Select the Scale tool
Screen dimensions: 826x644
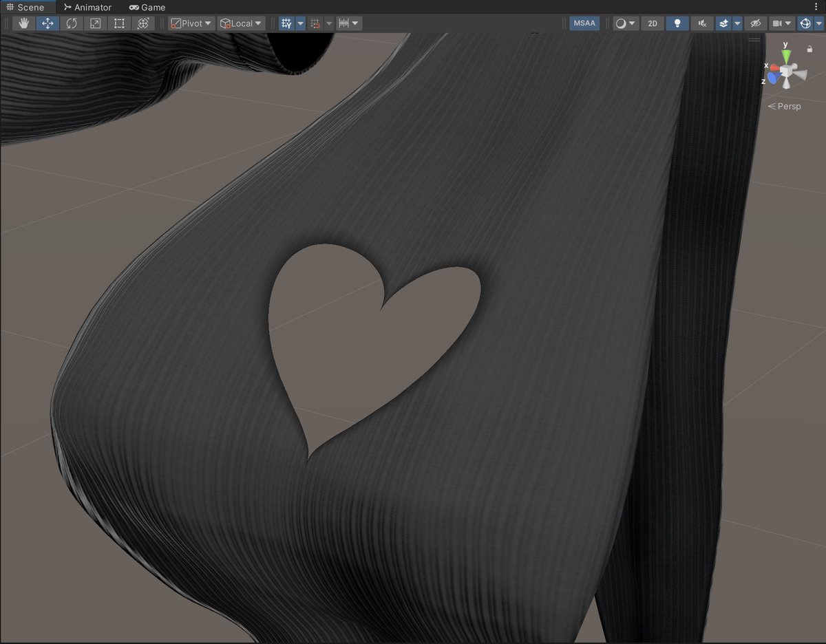coord(95,23)
